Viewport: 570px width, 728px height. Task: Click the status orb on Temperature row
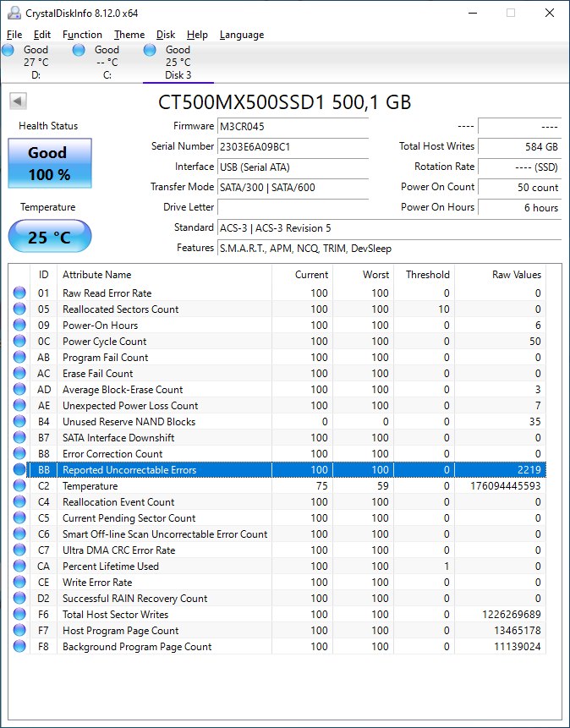19,486
